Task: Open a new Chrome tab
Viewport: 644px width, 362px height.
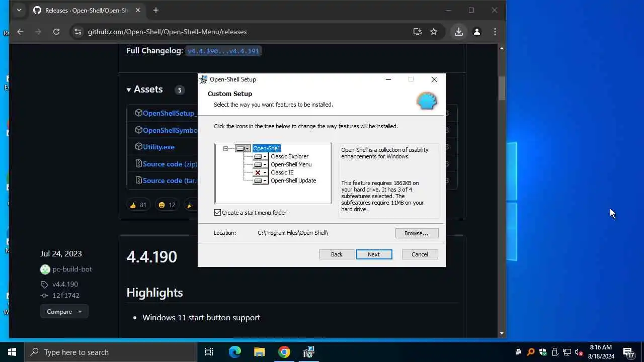Action: click(x=156, y=10)
